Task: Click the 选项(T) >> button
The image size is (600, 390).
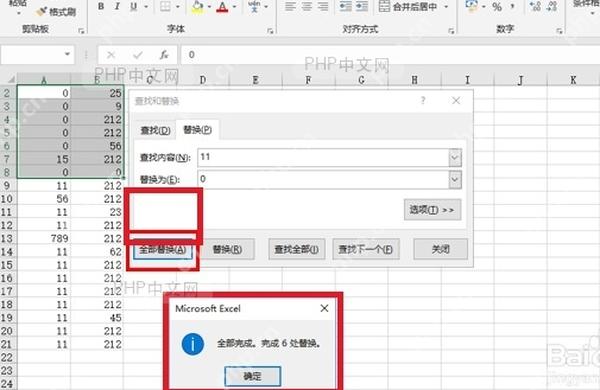Action: tap(432, 210)
